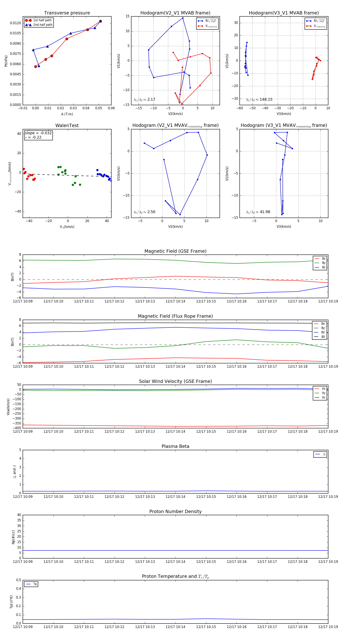Image resolution: width=351 pixels, height=644 pixels.
Task: Select the '2nd half path' legend entry
Action: click(39, 25)
